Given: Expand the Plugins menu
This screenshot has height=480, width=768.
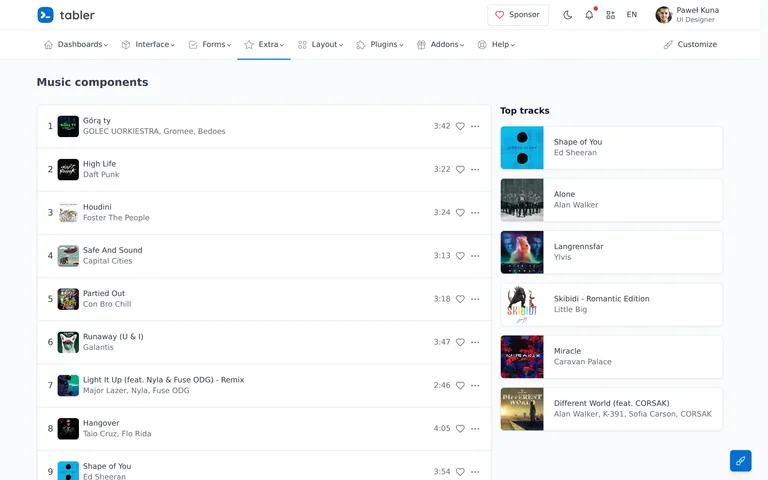Looking at the screenshot, I should 380,45.
